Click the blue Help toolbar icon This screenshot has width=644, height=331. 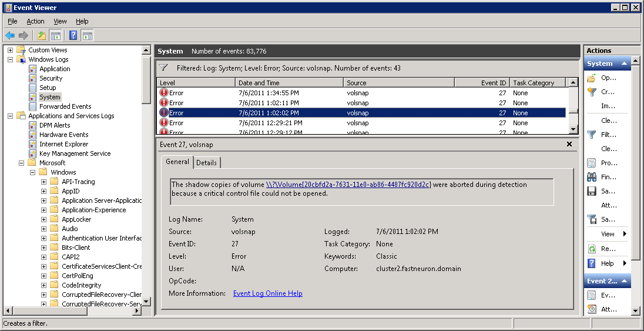(x=73, y=36)
